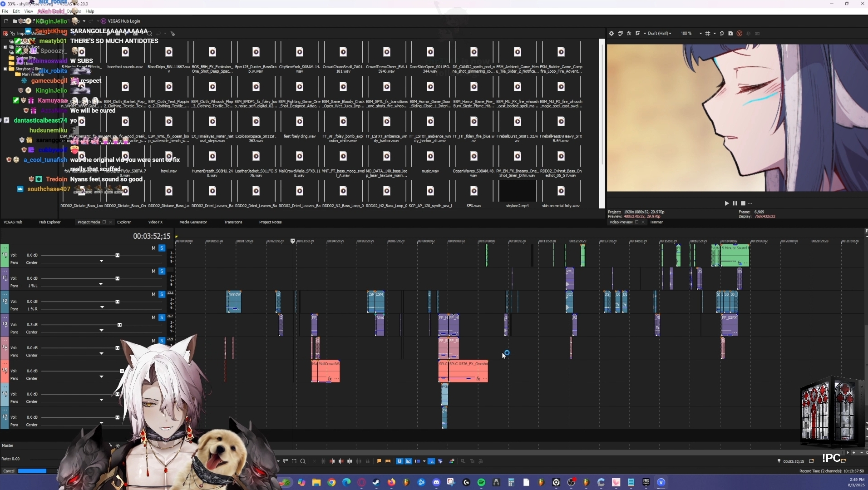Mute audio track 10

coord(153,248)
